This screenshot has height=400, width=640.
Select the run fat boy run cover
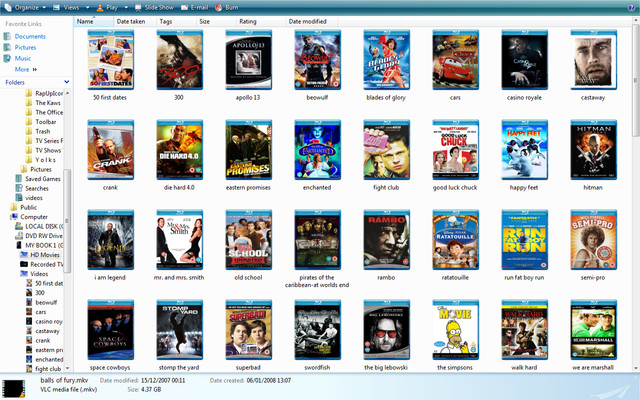tap(524, 240)
